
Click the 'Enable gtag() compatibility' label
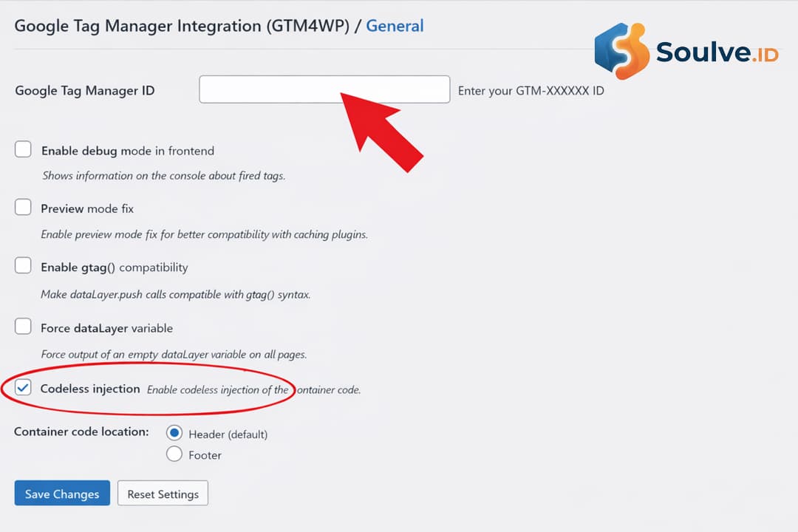[115, 267]
